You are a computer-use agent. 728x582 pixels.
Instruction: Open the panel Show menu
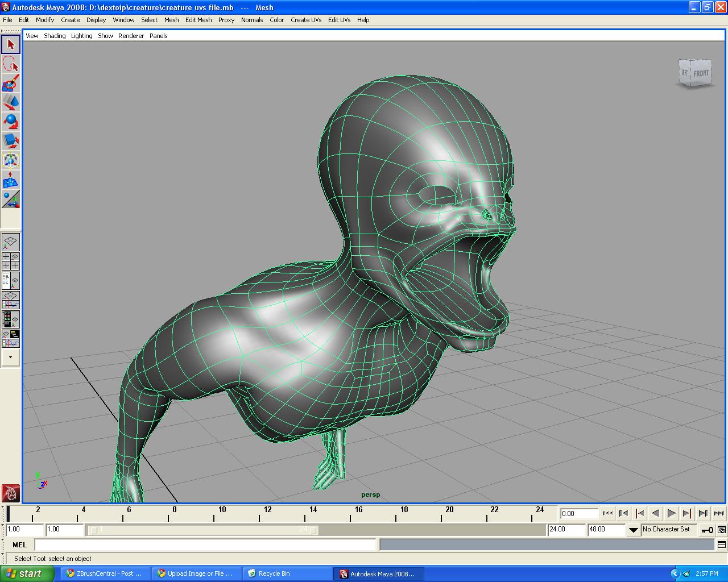(x=105, y=36)
